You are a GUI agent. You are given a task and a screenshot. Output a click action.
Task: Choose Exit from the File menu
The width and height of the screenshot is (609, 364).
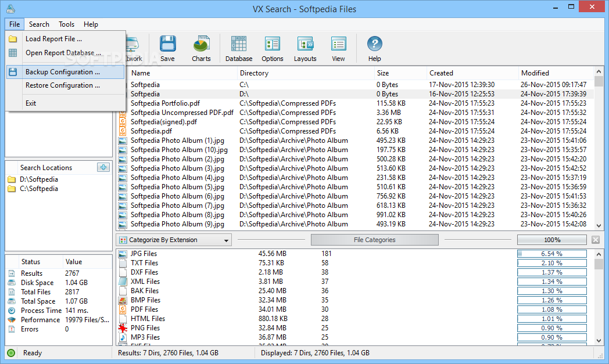point(65,103)
